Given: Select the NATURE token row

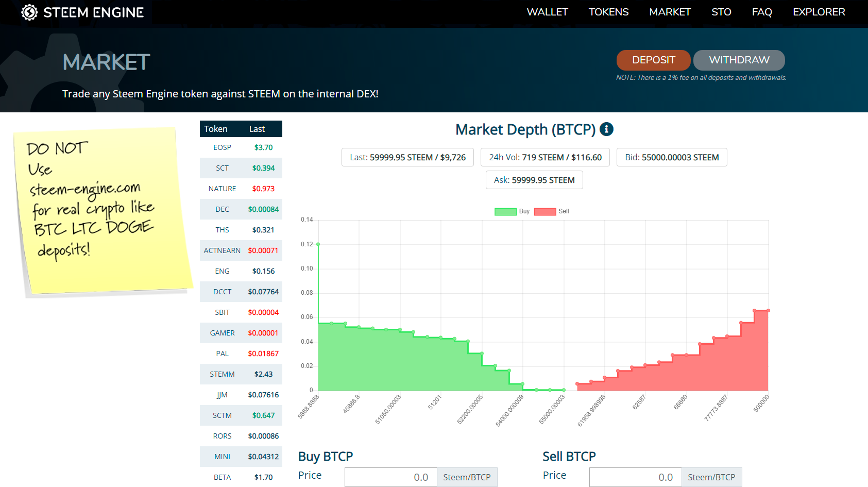Looking at the screenshot, I should (241, 189).
